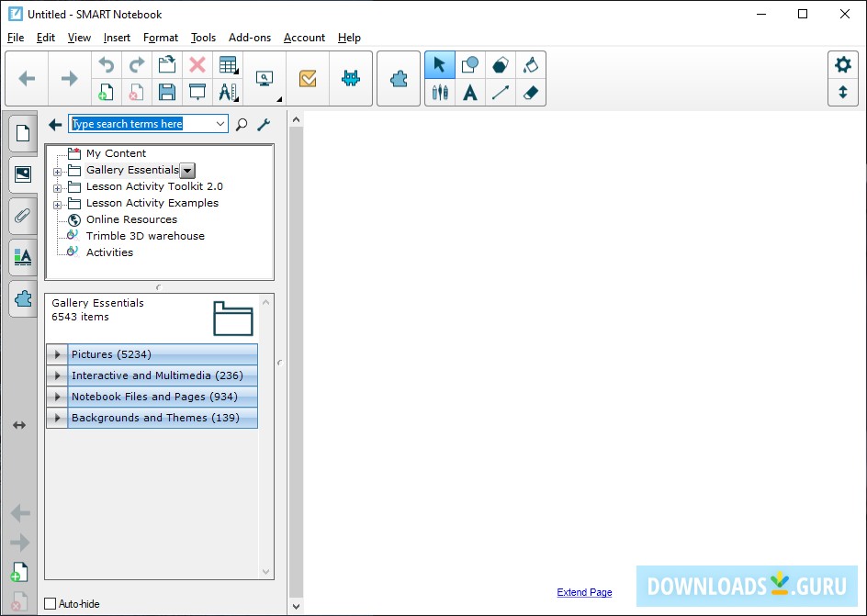The width and height of the screenshot is (867, 616).
Task: Open the Properties sidebar tab
Action: (22, 257)
